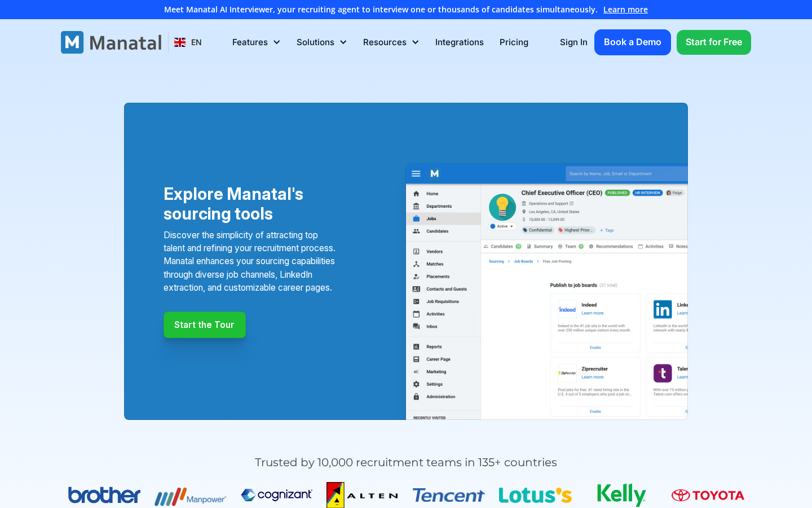The height and width of the screenshot is (508, 812).
Task: Click the Matches icon in preview sidebar
Action: point(416,264)
